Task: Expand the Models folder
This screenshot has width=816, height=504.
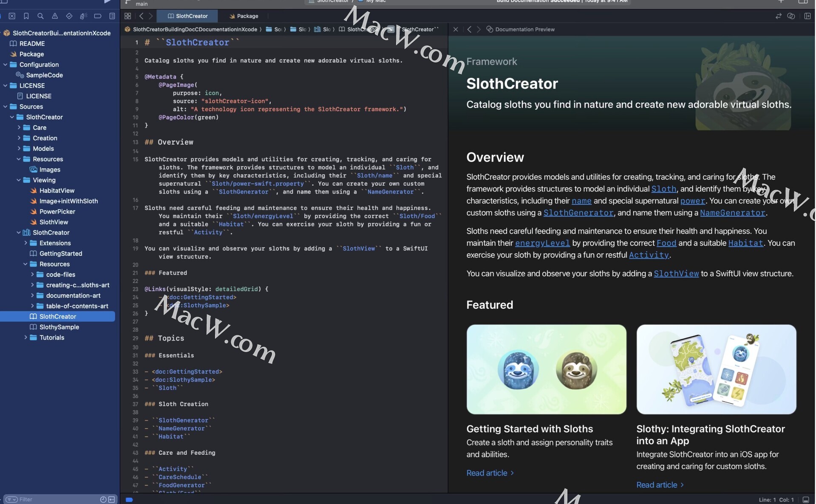Action: 19,149
